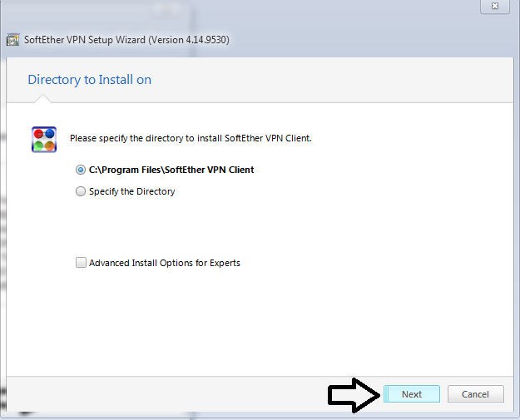Click the SoftEther VPN Setup Wizard title text
Image resolution: width=520 pixels, height=420 pixels.
click(126, 40)
